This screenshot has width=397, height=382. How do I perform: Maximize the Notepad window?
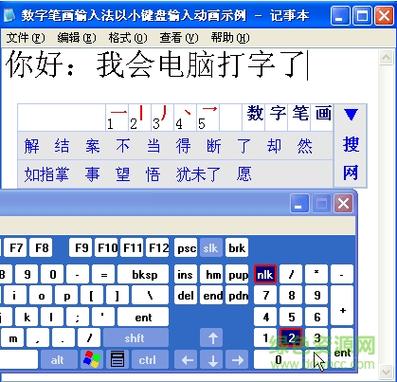tap(362, 15)
